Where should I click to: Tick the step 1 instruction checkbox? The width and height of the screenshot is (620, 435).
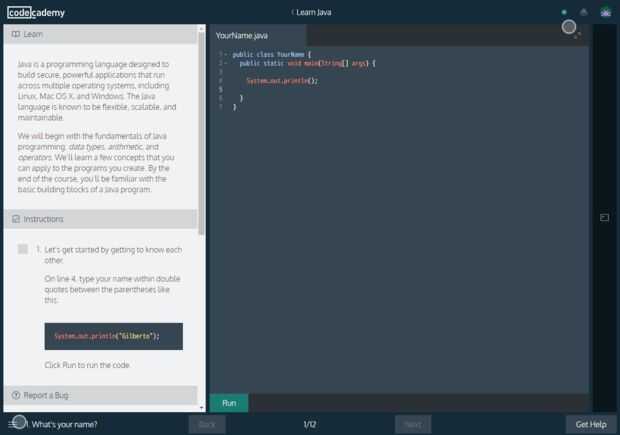pos(23,249)
